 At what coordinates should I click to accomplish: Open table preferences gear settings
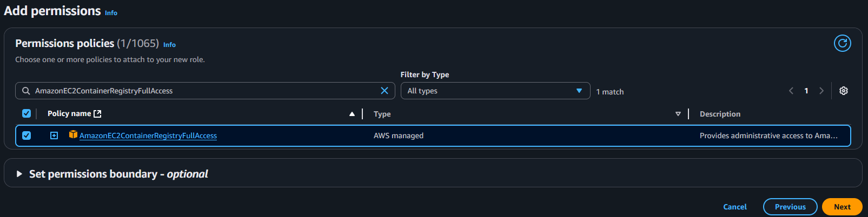[x=843, y=91]
